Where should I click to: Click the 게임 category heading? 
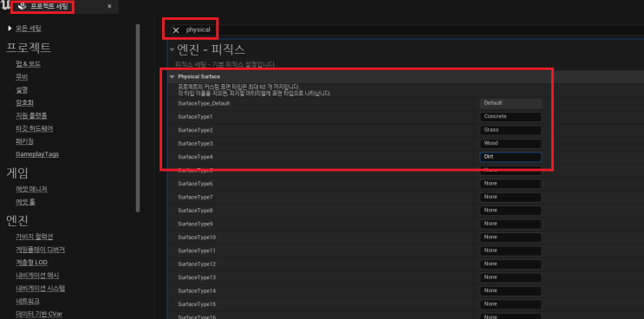click(16, 173)
